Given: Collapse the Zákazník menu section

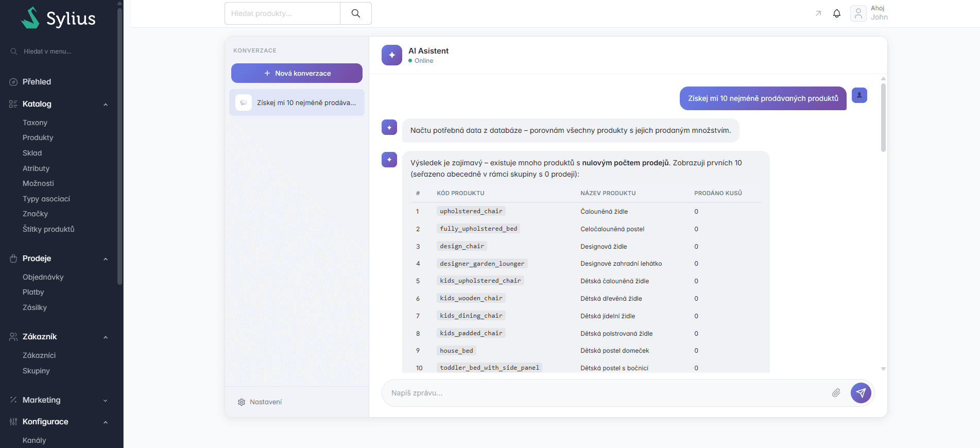Looking at the screenshot, I should click(x=106, y=337).
